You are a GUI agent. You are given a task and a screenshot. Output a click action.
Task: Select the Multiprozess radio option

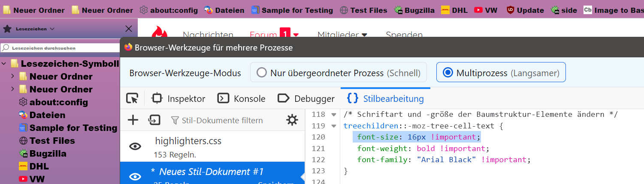448,73
